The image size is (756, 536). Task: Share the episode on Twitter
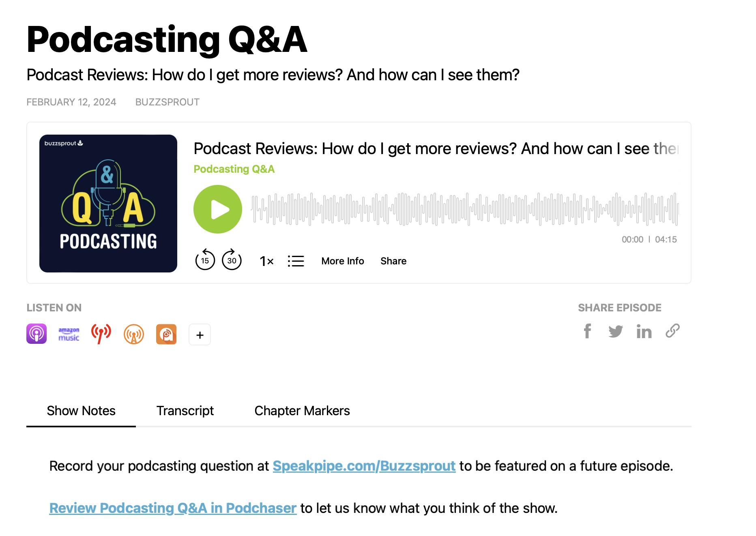coord(616,332)
